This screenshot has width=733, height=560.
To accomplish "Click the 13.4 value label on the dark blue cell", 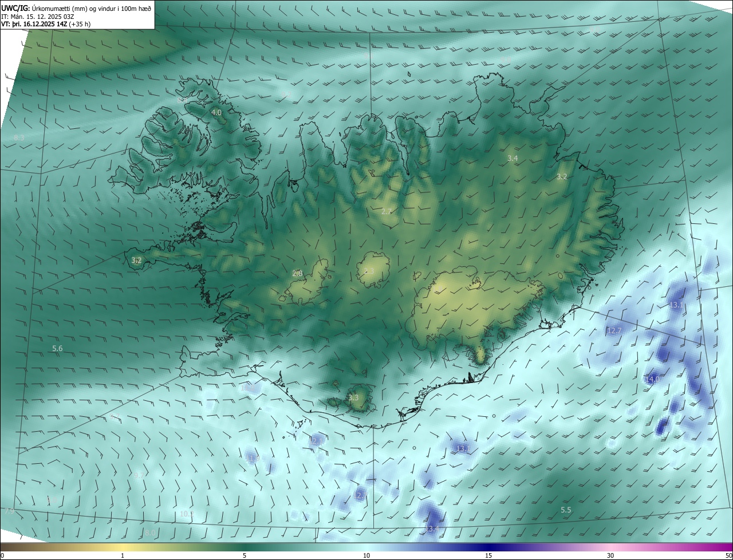I will pos(432,529).
